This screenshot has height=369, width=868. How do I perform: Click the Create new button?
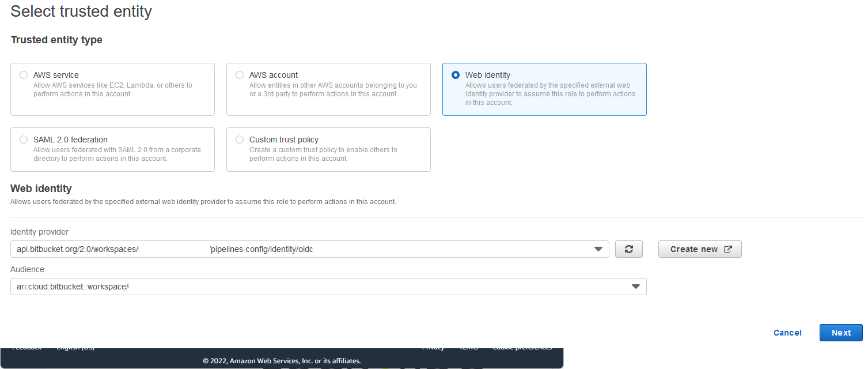pos(700,249)
